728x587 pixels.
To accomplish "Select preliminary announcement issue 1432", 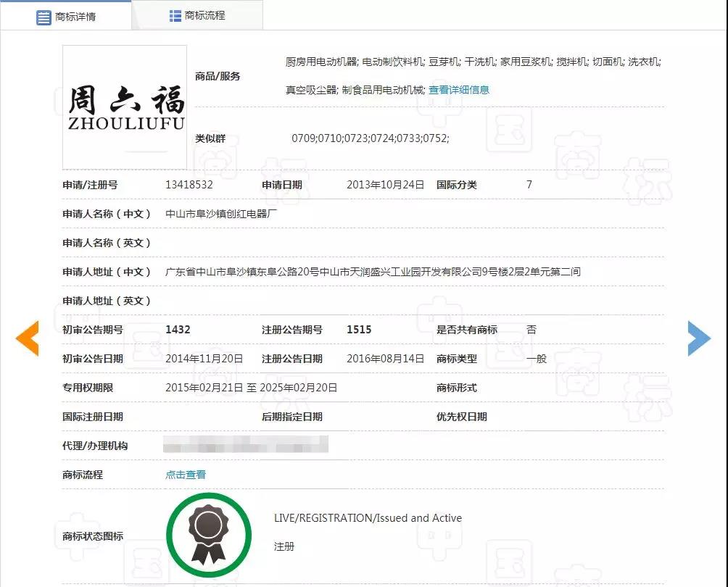I will pos(178,330).
